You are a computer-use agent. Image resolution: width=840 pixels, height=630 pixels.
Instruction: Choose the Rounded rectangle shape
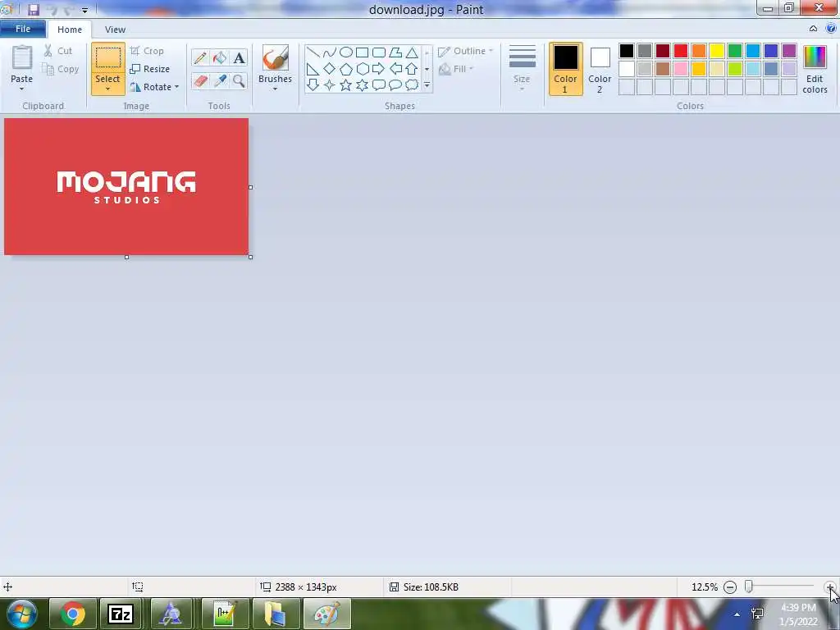pos(379,52)
